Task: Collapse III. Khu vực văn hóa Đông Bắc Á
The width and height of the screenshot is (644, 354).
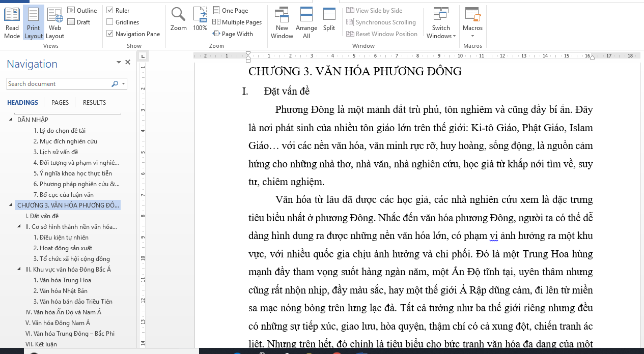Action: (20, 270)
